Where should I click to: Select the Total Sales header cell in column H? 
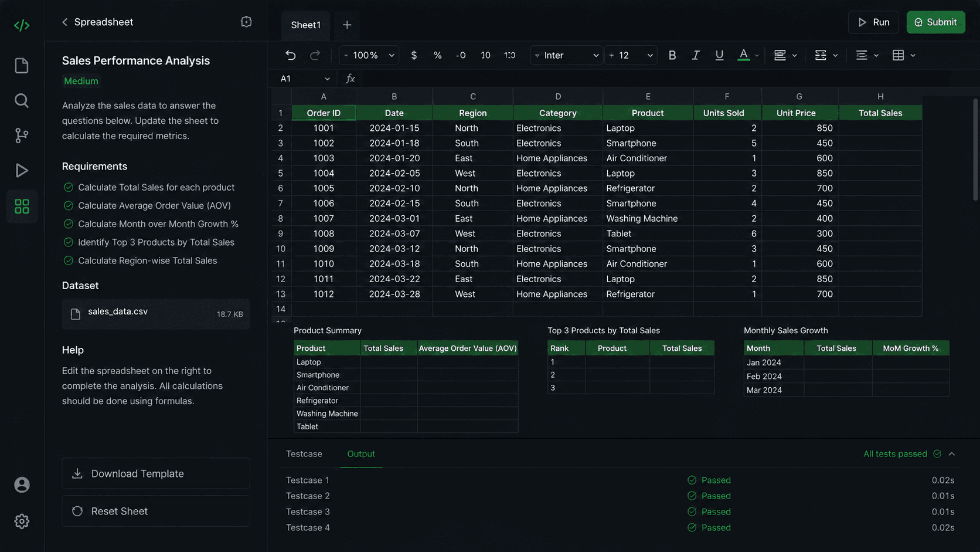pyautogui.click(x=880, y=113)
